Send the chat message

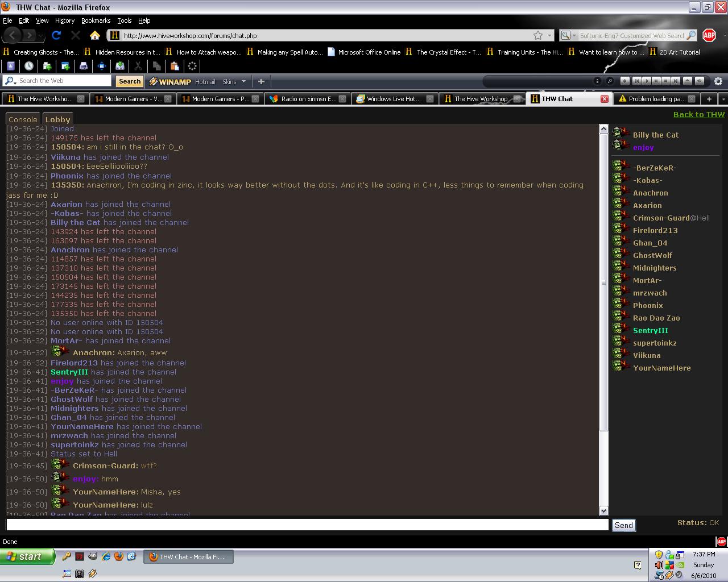pyautogui.click(x=623, y=525)
